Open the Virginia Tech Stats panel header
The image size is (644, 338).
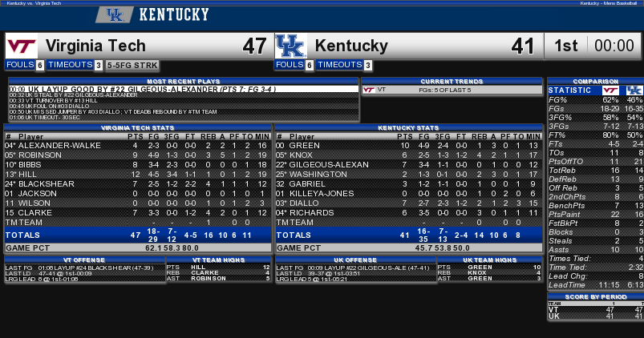(x=138, y=127)
